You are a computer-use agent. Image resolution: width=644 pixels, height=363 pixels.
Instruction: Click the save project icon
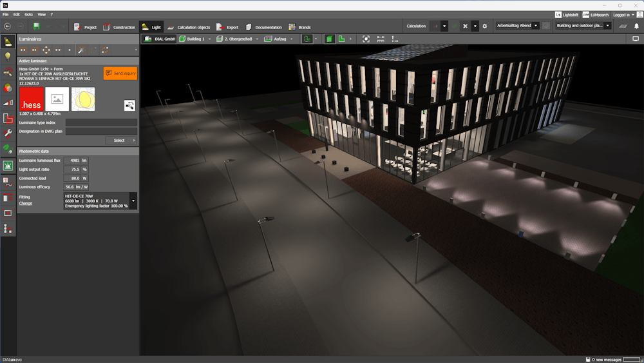(x=36, y=26)
